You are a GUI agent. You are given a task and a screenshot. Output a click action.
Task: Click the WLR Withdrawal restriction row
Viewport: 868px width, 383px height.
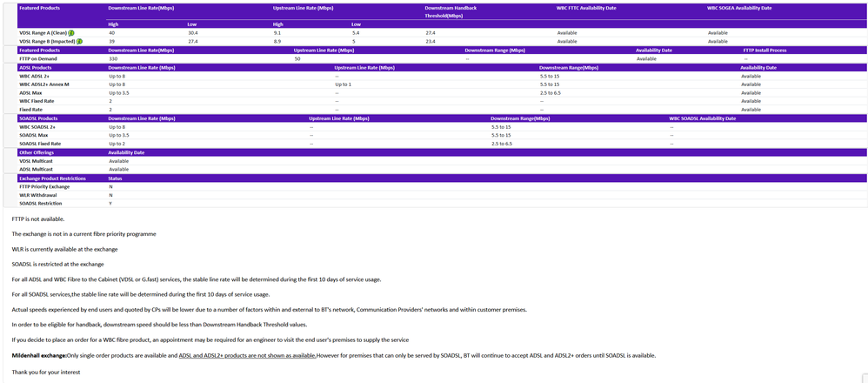37,195
